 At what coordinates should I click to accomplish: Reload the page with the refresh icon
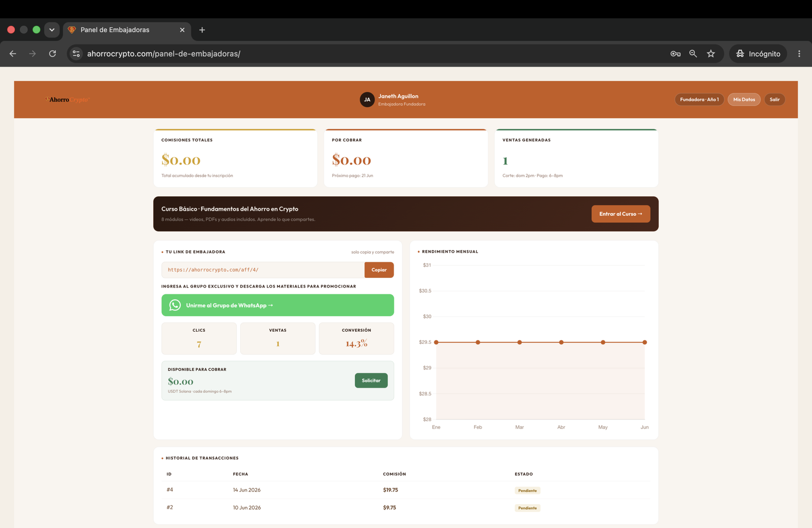(x=52, y=54)
